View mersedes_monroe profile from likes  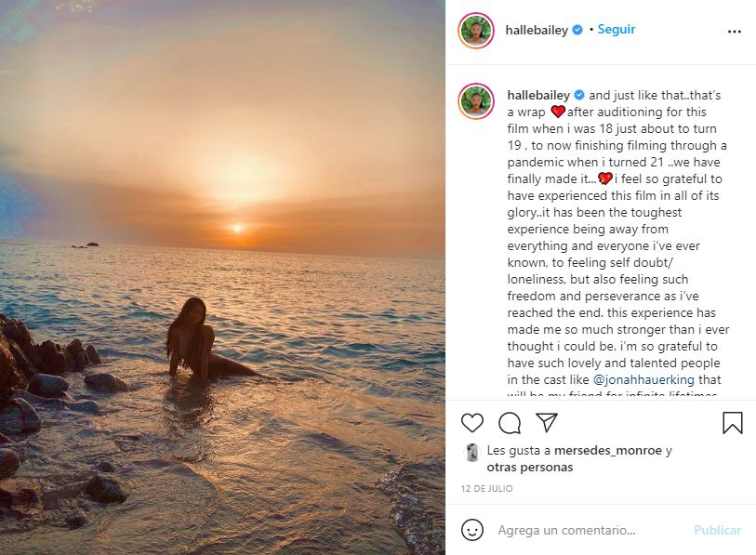pos(608,451)
